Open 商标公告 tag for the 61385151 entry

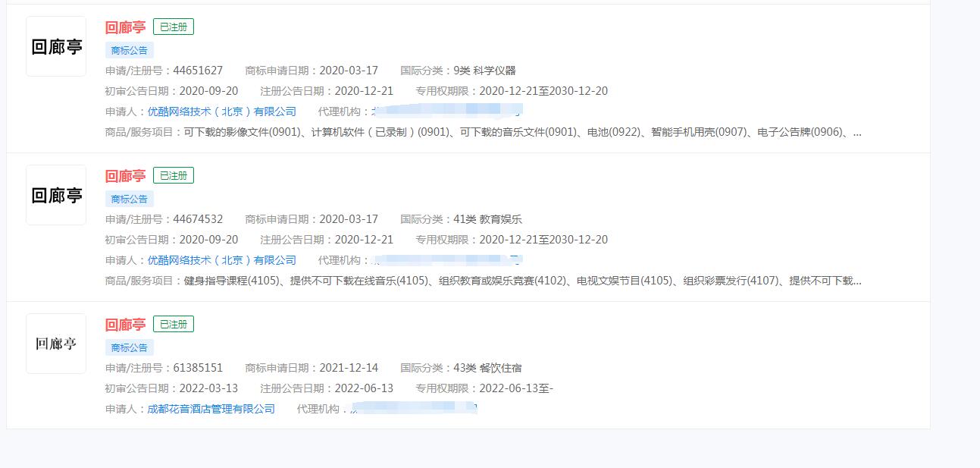(x=130, y=347)
